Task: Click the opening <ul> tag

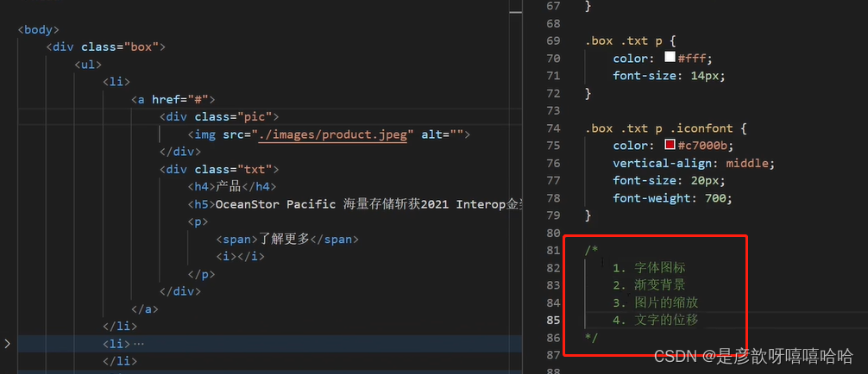Action: tap(88, 65)
